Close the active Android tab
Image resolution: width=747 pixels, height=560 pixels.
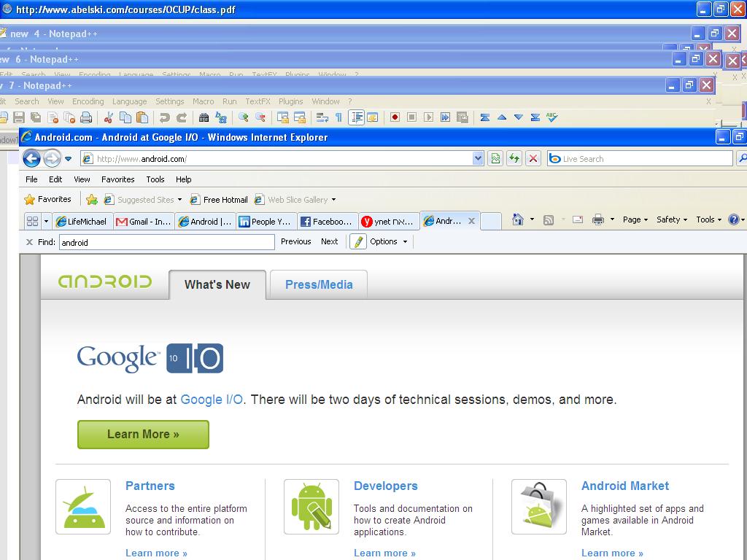(471, 221)
